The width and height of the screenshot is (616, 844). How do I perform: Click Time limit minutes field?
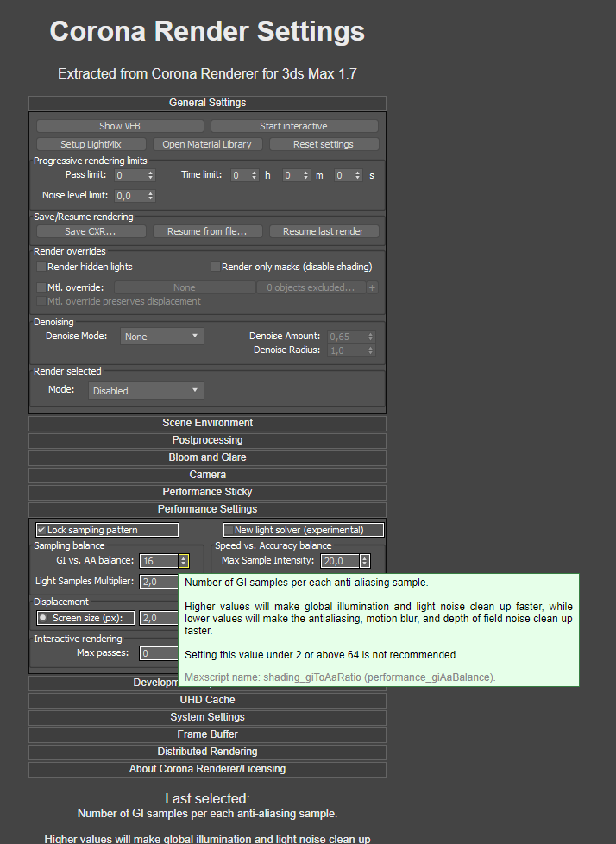coord(292,175)
